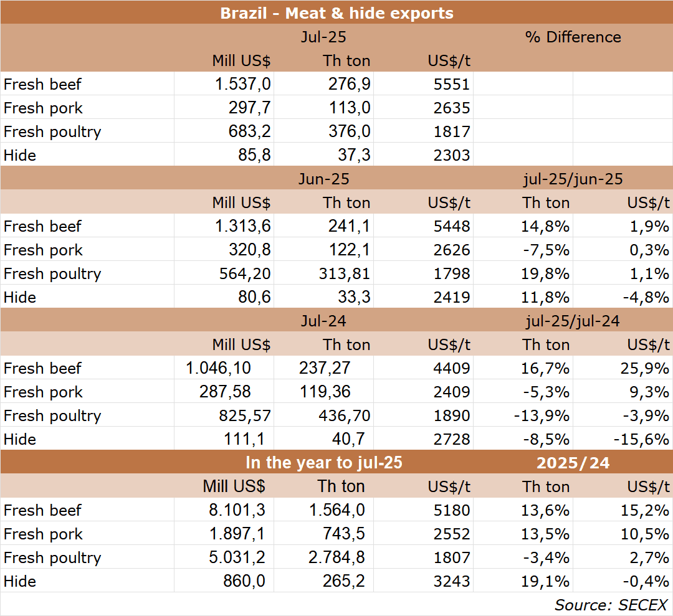This screenshot has height=616, width=673.
Task: Select the Jul-24 section header
Action: [323, 321]
